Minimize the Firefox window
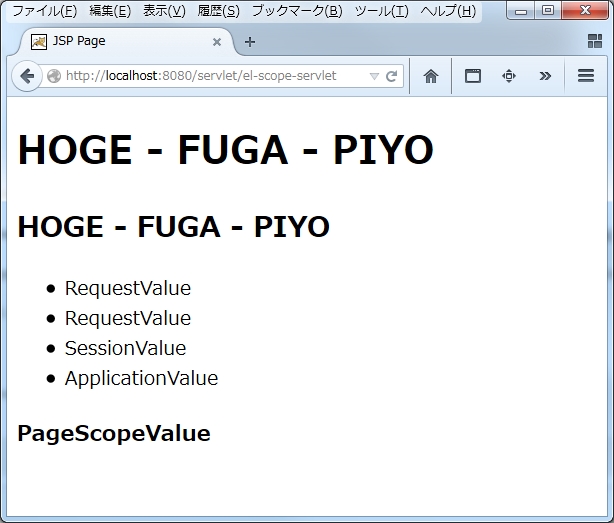This screenshot has height=523, width=614. click(521, 10)
